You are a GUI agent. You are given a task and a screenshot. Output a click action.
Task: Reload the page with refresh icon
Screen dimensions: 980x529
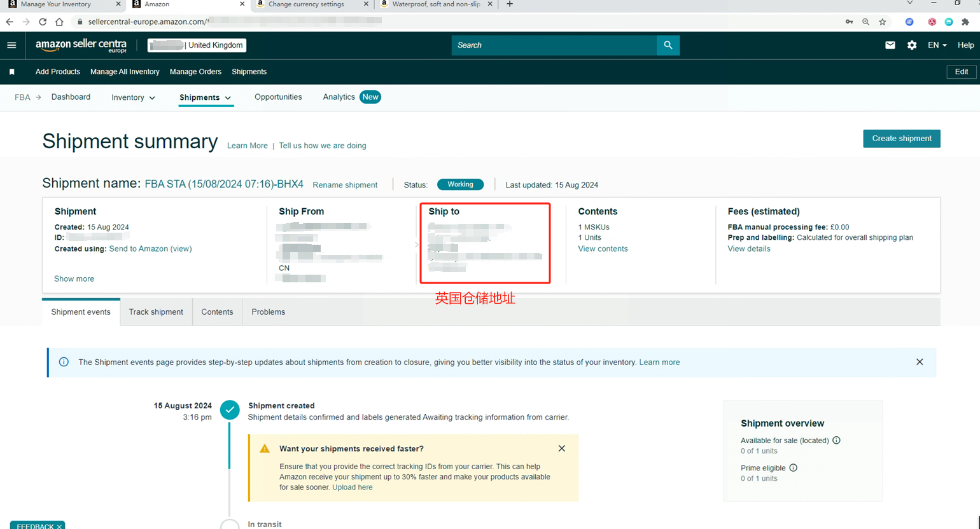[43, 22]
